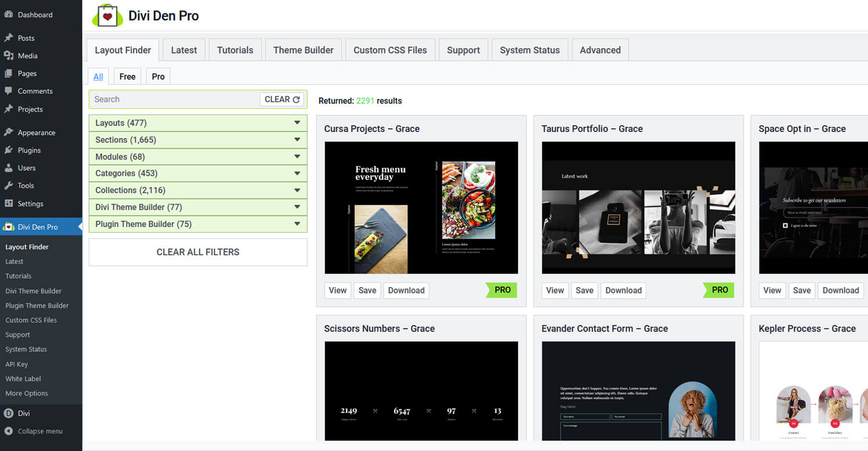The height and width of the screenshot is (451, 868).
Task: Click the Divi Den Pro header logo
Action: click(x=107, y=16)
